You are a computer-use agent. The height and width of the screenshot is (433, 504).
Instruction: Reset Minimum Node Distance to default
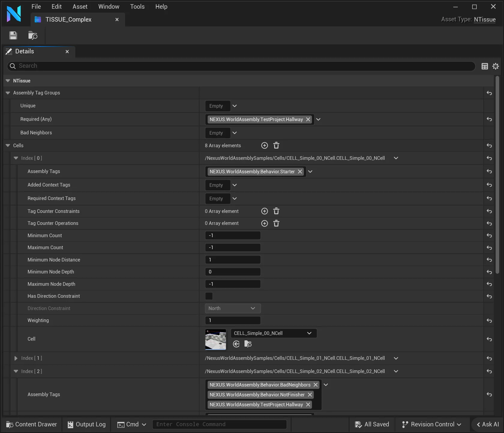(x=489, y=260)
